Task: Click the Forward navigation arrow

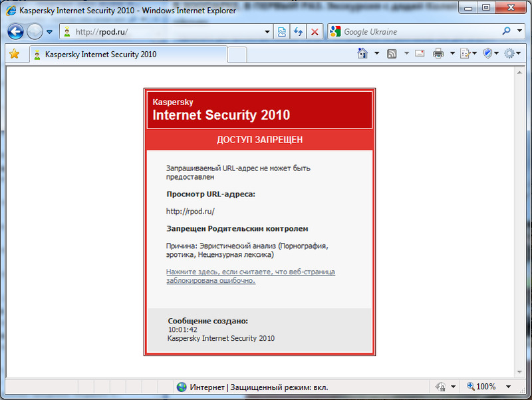Action: click(35, 32)
